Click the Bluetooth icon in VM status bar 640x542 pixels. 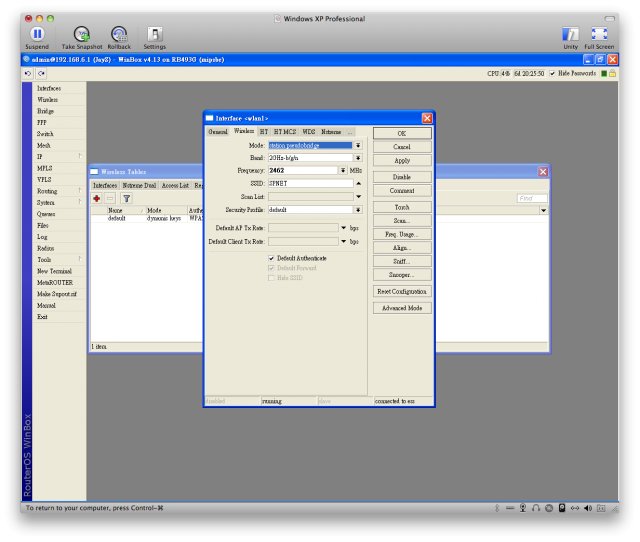click(x=497, y=508)
